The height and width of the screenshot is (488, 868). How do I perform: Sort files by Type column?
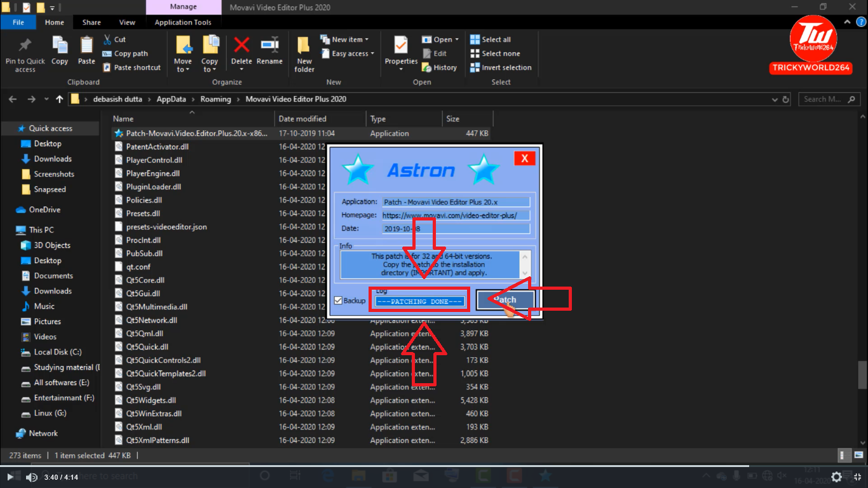click(404, 119)
